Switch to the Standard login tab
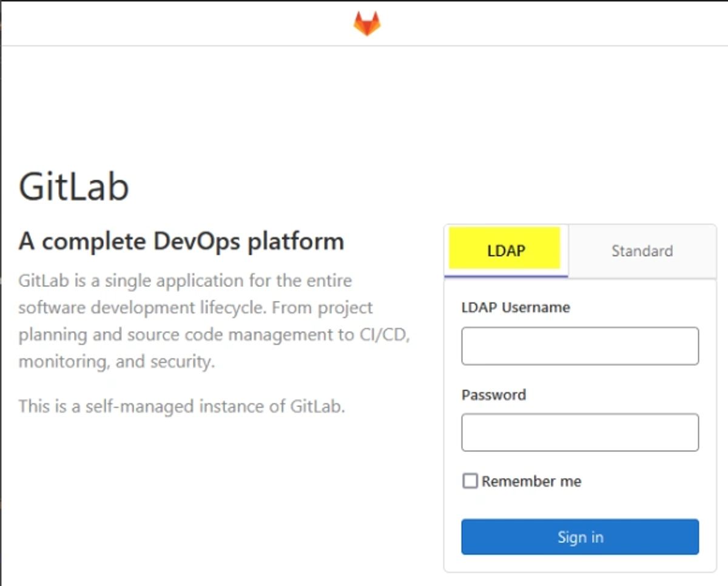This screenshot has height=586, width=728. pos(642,251)
